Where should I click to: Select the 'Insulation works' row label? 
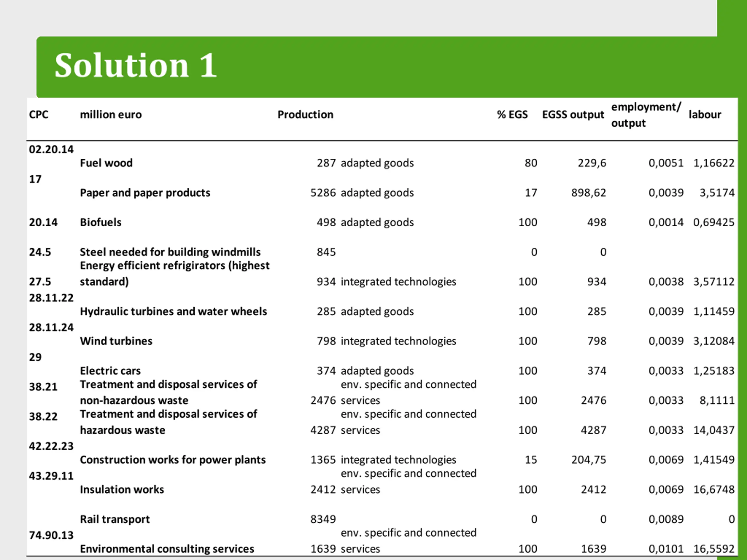pyautogui.click(x=122, y=489)
